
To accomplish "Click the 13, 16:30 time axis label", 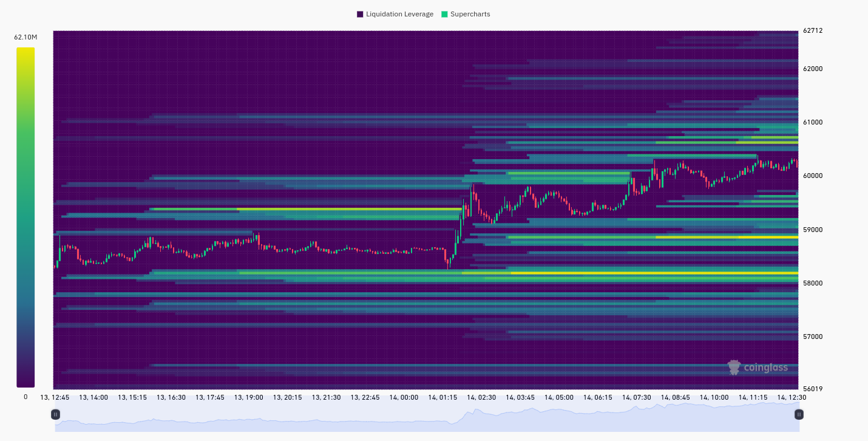I will pos(171,397).
